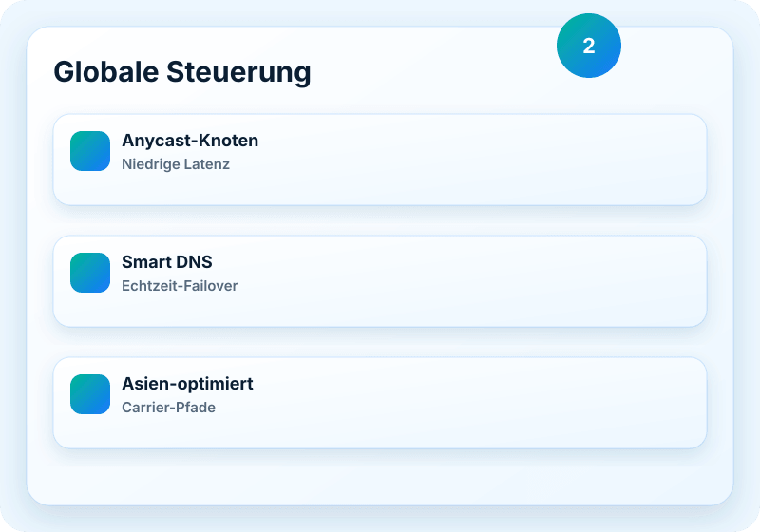Select the Echtzeit-Failover subtitle text
The height and width of the screenshot is (532, 760).
coord(180,286)
